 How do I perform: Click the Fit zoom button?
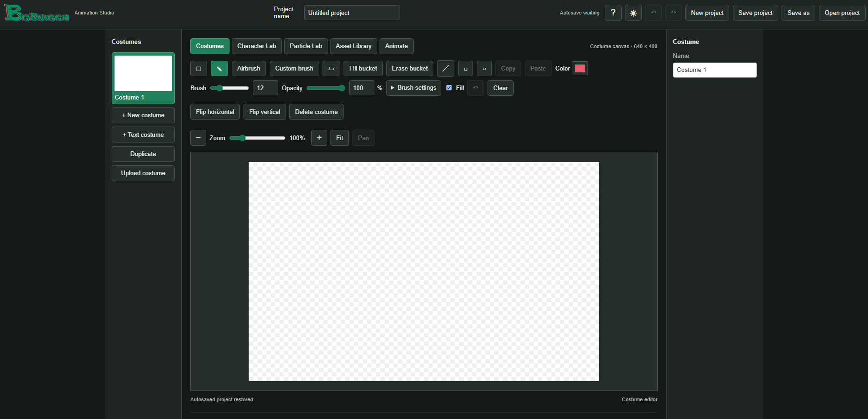coord(339,138)
